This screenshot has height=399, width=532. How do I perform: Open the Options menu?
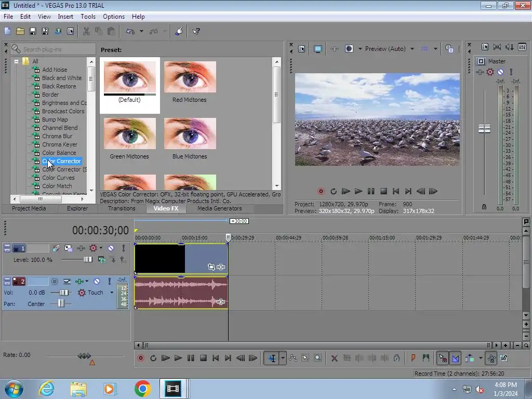click(114, 16)
